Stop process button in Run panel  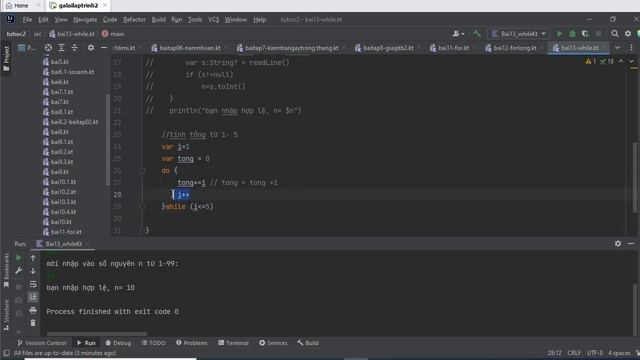[x=19, y=287]
